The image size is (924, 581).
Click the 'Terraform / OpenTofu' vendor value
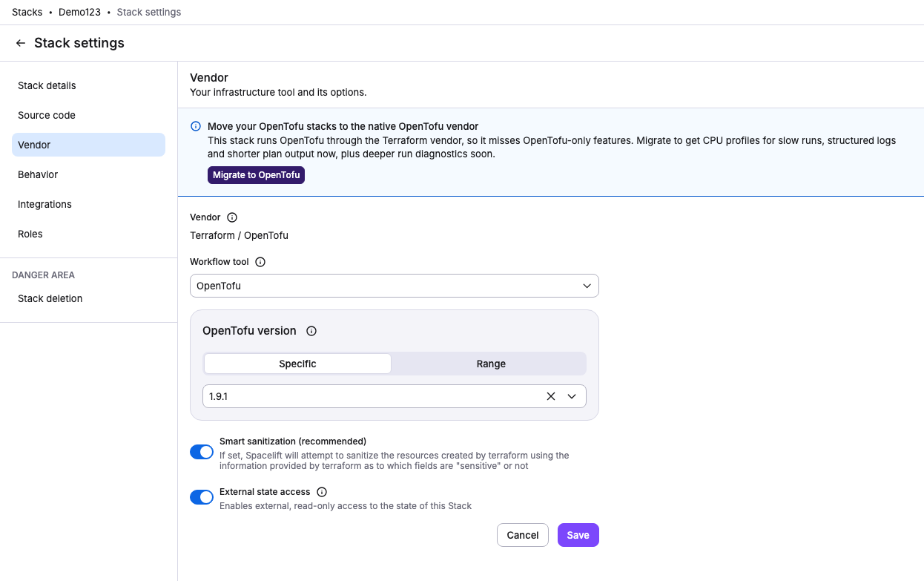(239, 235)
